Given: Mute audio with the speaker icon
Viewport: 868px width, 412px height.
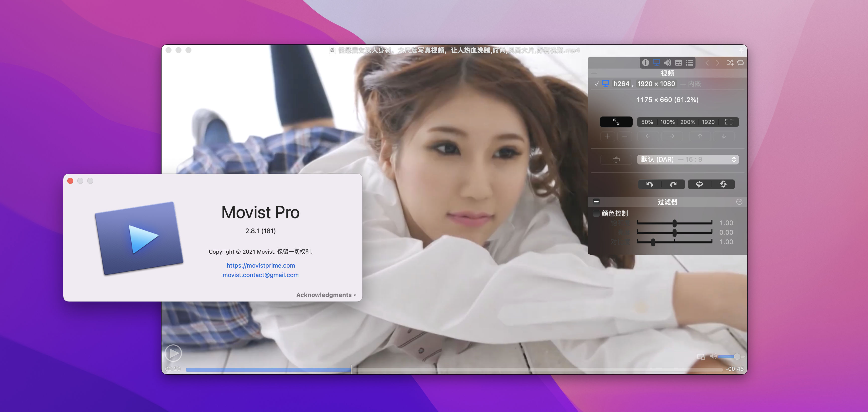Looking at the screenshot, I should click(x=713, y=356).
